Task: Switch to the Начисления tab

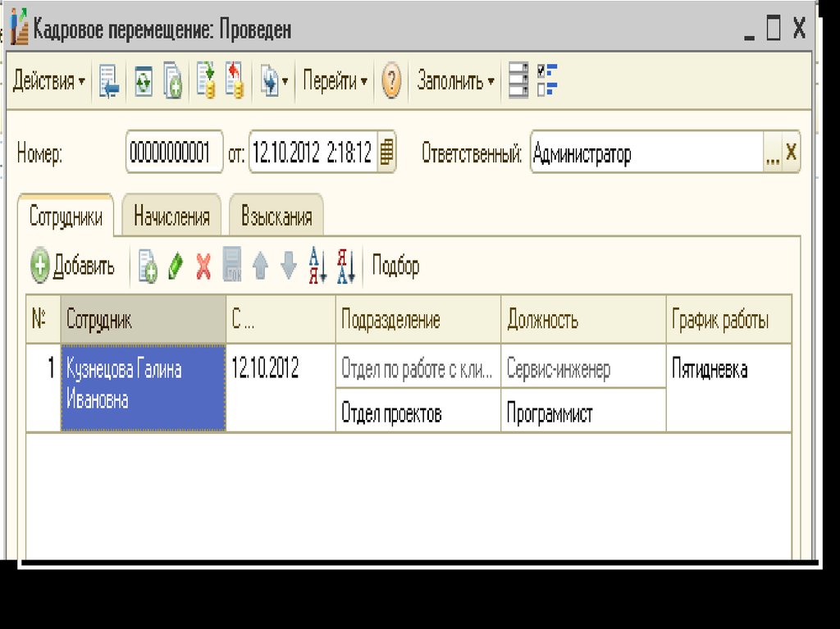Action: [171, 217]
